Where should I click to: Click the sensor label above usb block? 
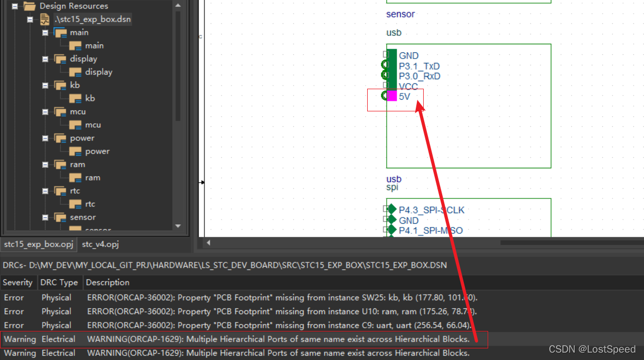pyautogui.click(x=400, y=14)
